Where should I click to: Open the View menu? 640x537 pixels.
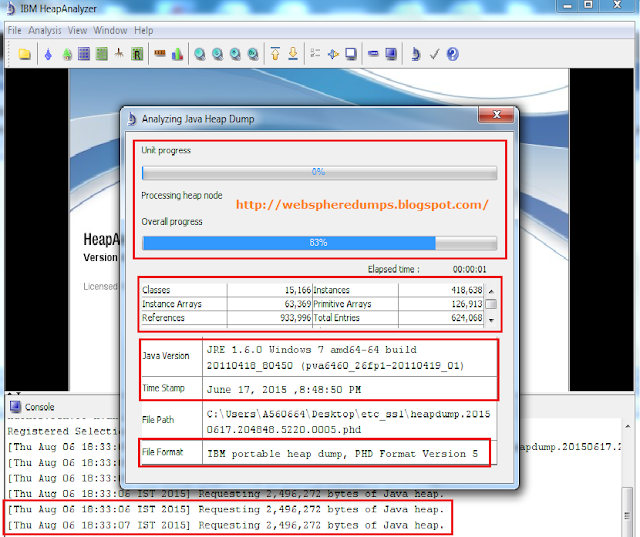pos(77,30)
